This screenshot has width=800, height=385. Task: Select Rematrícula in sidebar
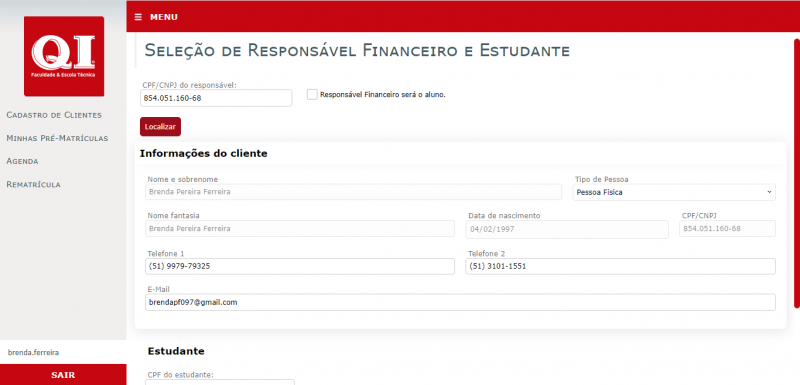(x=33, y=185)
